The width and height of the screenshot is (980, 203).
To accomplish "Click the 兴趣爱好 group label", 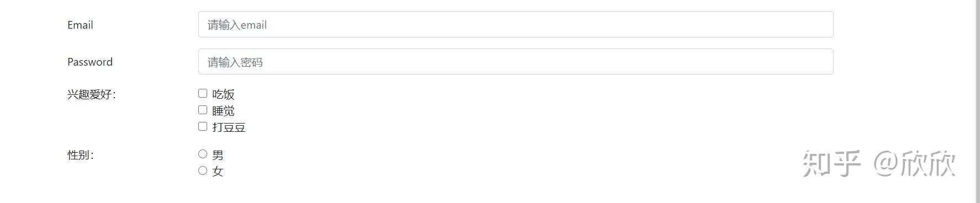I will coord(92,94).
